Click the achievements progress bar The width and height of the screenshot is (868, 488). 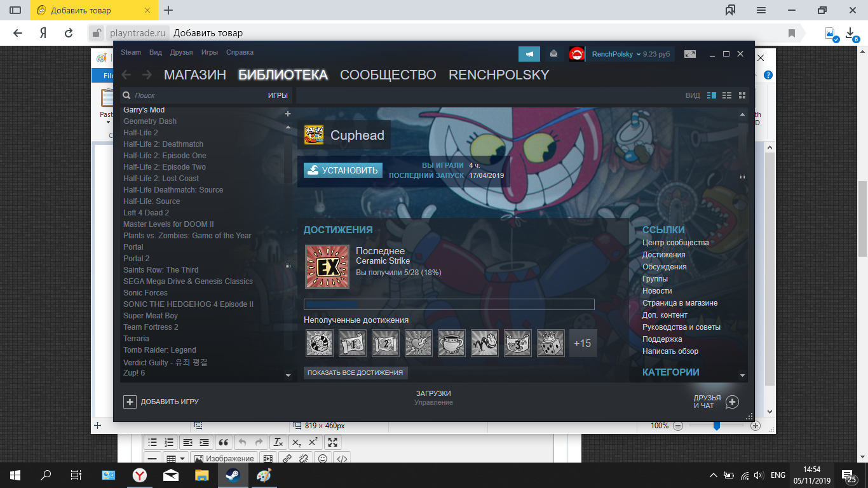(x=449, y=304)
